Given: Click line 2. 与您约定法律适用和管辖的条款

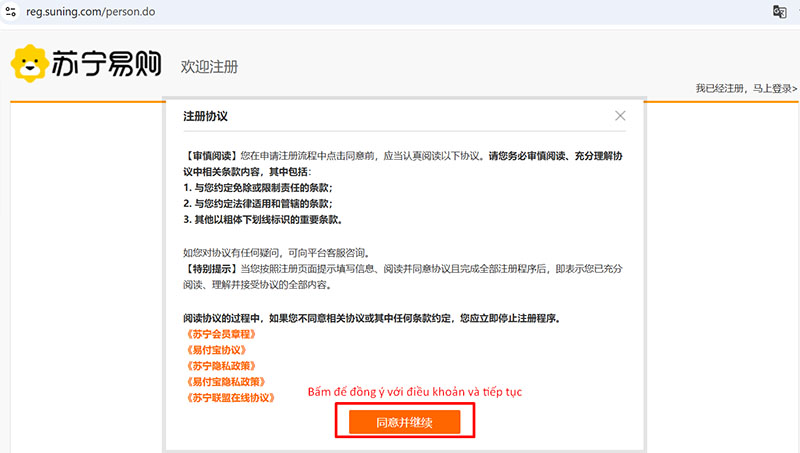Looking at the screenshot, I should click(x=258, y=204).
